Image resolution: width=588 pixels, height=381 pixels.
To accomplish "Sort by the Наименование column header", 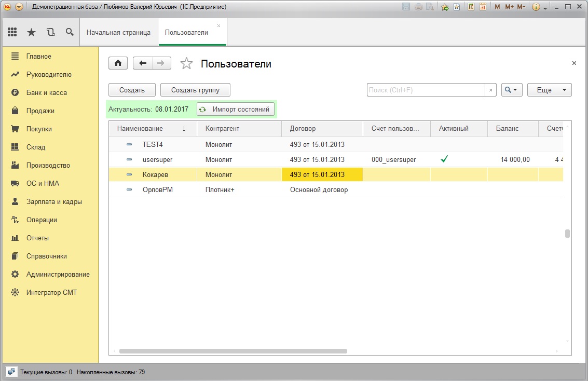I will (x=153, y=129).
